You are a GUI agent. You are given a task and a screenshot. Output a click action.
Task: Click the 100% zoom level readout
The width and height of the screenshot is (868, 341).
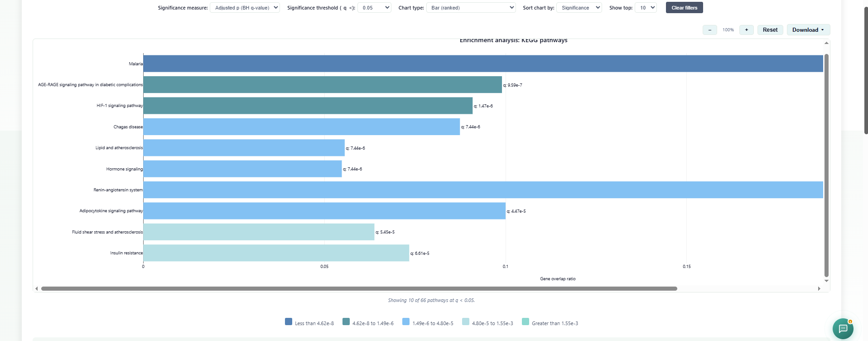click(728, 30)
